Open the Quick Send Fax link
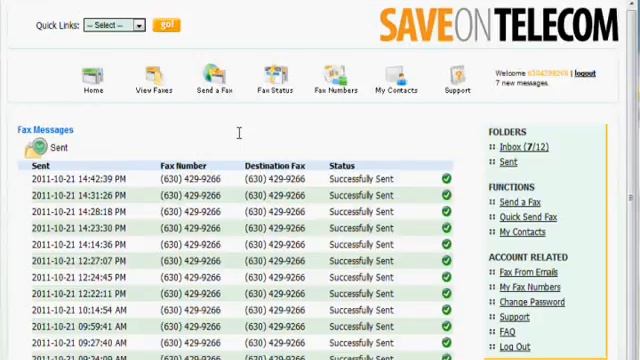 click(x=528, y=217)
